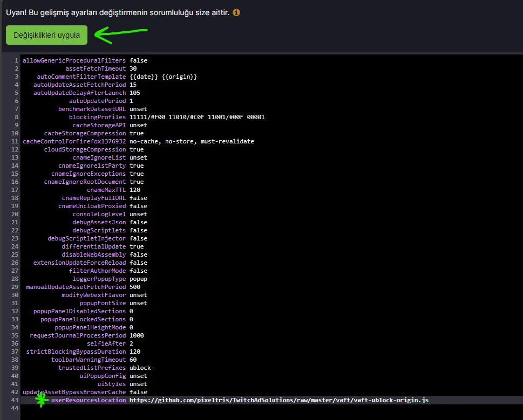Click cnameUncloakProxied setting name

[x=92, y=206]
